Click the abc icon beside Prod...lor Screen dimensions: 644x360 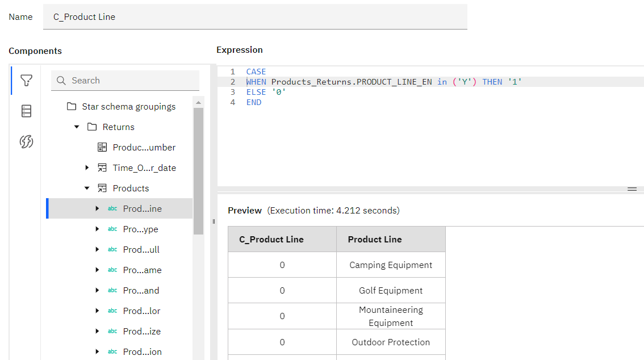pyautogui.click(x=112, y=311)
